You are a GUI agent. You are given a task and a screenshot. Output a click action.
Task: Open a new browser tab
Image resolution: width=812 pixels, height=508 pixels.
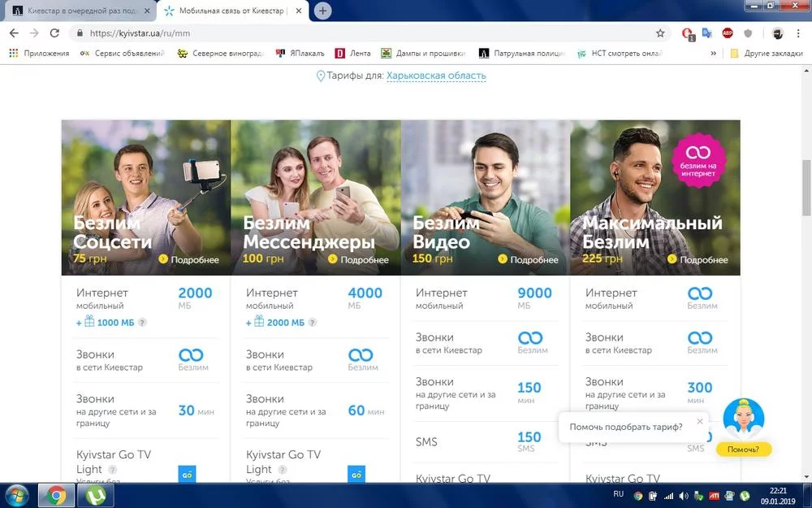[322, 11]
